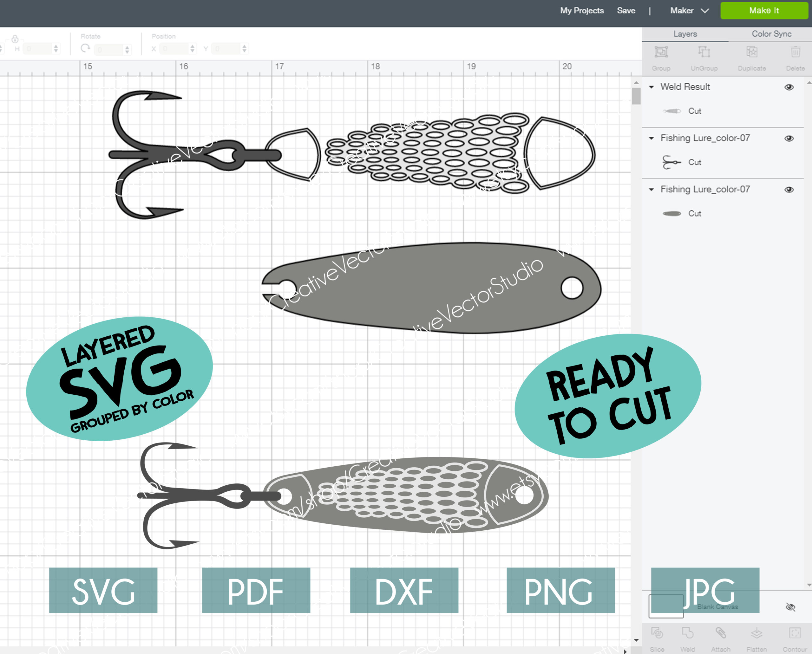Click the canvas scrollbar up arrow
This screenshot has height=654, width=812.
tap(636, 82)
